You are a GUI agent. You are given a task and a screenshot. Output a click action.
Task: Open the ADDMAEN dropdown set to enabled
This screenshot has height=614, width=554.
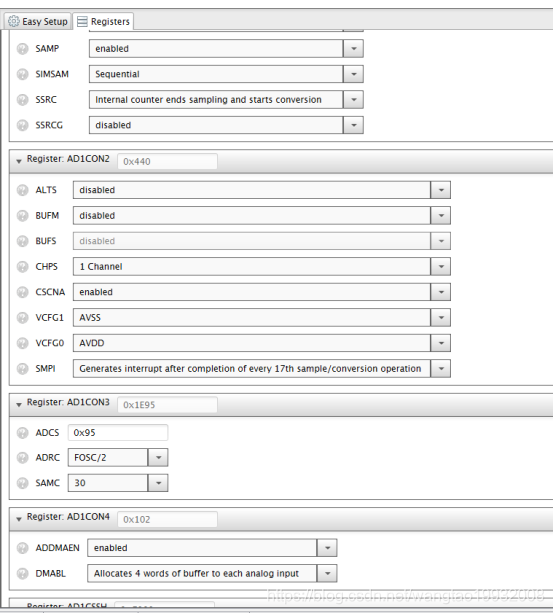click(212, 548)
